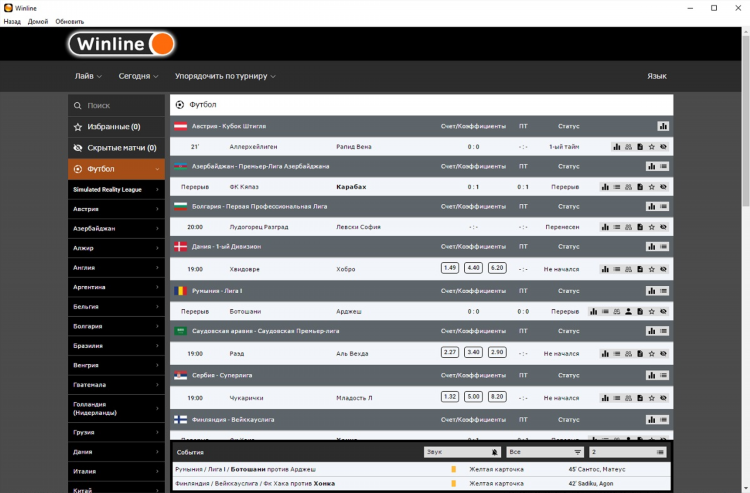Select 1.49 odds for Хвидовре win
The height and width of the screenshot is (493, 750).
pos(450,268)
